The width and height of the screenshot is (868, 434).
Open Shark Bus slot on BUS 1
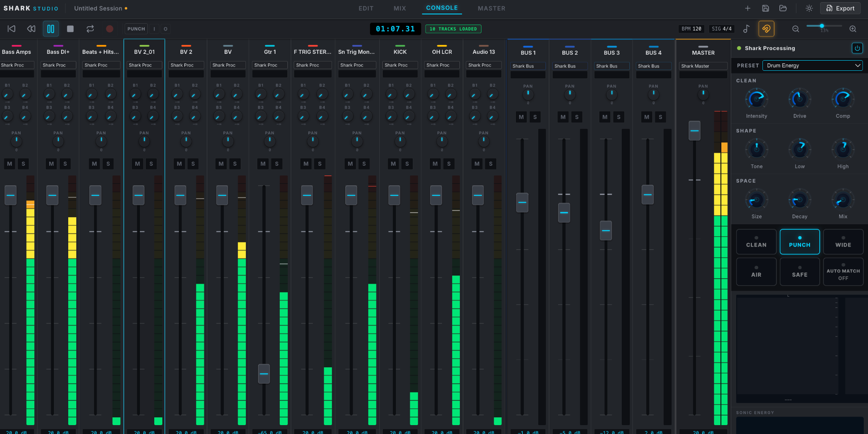[x=528, y=66]
